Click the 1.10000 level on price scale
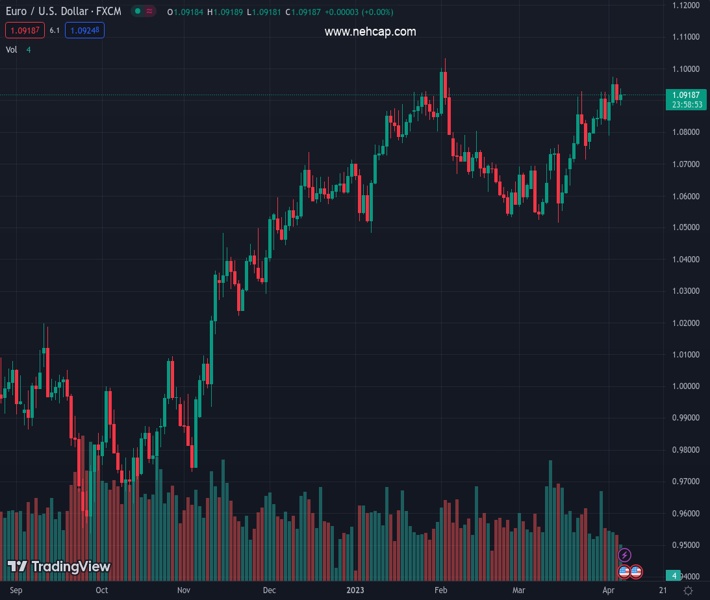The width and height of the screenshot is (710, 600). coord(685,69)
